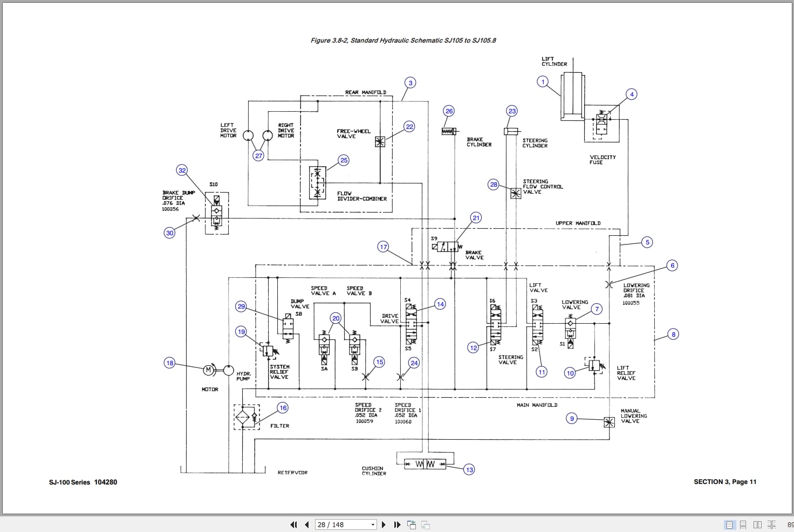Click callout 30 near Brake Dump Orifice
The image size is (794, 532).
click(169, 233)
